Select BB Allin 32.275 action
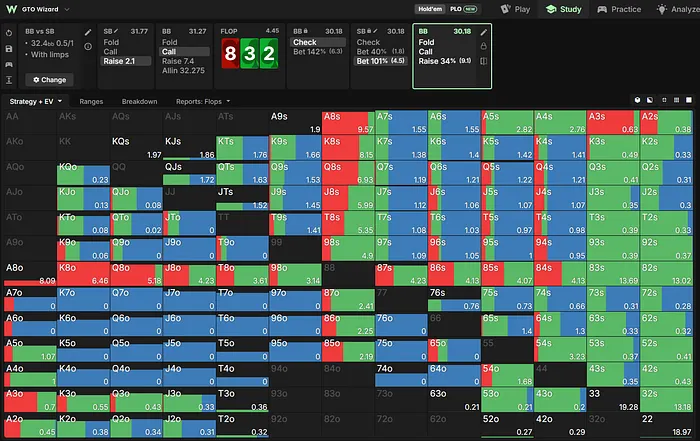This screenshot has height=441, width=700. point(183,71)
